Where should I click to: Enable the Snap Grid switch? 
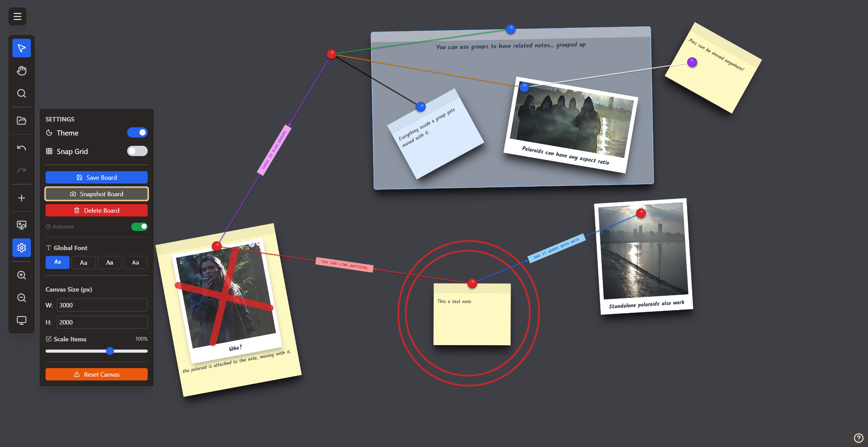[x=137, y=151]
